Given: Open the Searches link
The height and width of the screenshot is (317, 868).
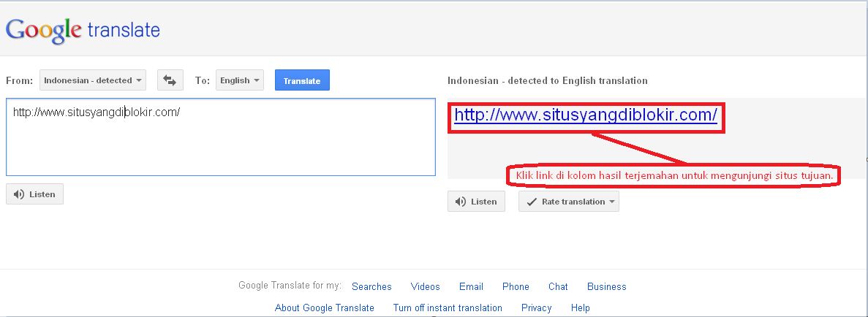Looking at the screenshot, I should coord(371,286).
